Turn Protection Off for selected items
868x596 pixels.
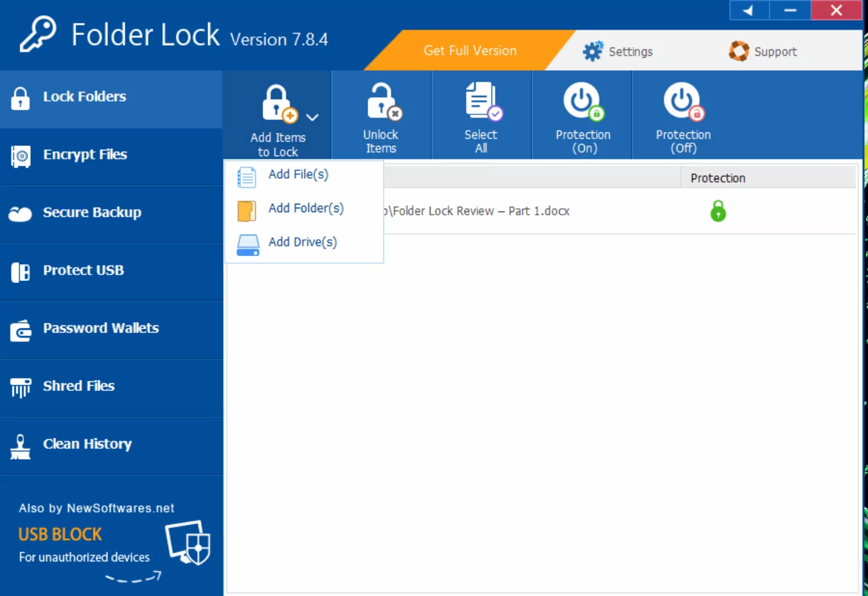[x=682, y=114]
